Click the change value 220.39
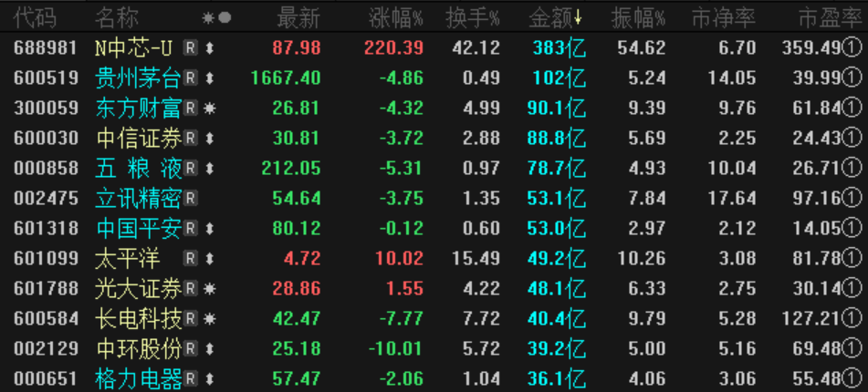Screen dimensions: 868x392 393,48
